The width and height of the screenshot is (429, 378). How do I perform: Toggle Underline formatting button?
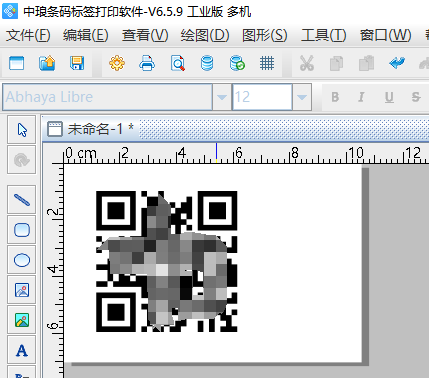[x=389, y=97]
